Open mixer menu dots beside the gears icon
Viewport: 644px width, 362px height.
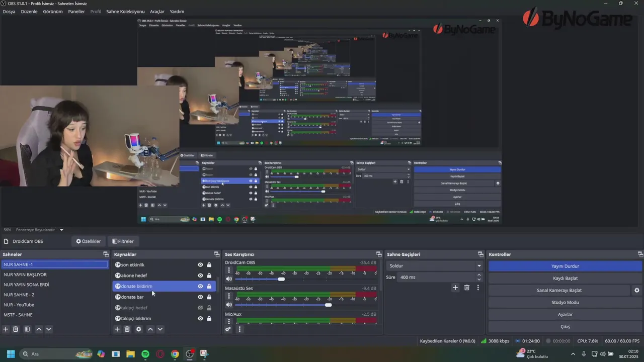[239, 329]
